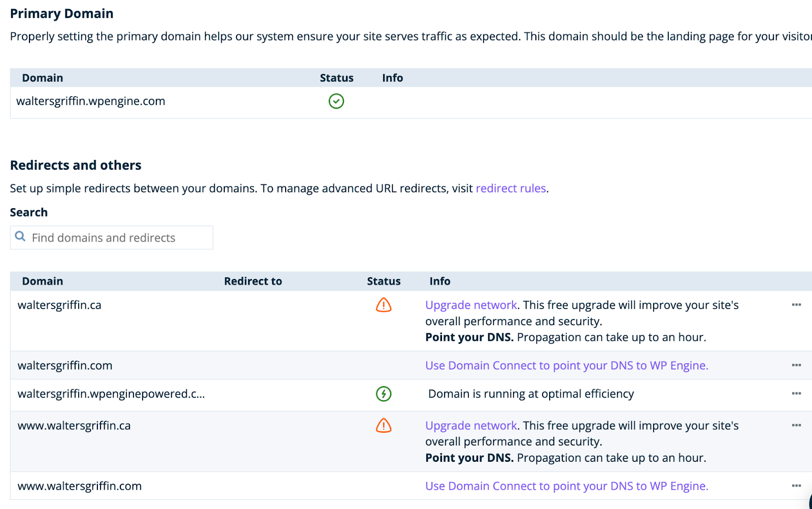This screenshot has width=812, height=509.
Task: Focus the Find domains and redirects field
Action: pos(112,238)
